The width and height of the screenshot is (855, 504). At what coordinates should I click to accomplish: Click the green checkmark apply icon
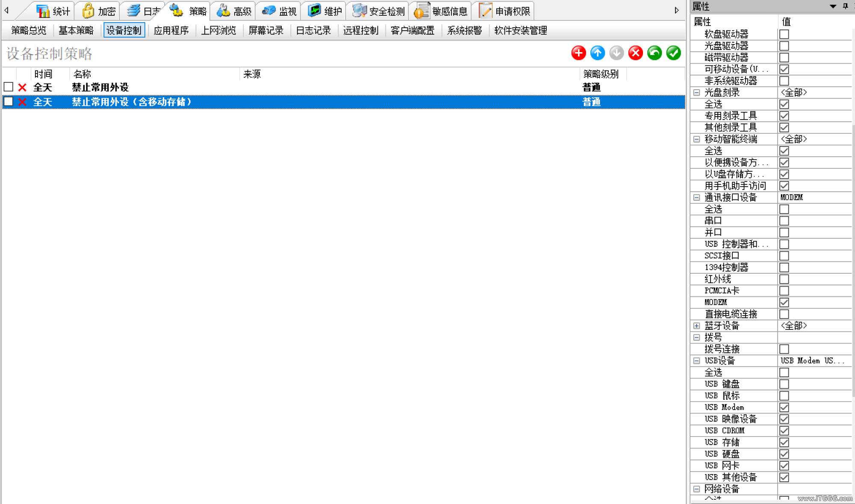coord(673,53)
